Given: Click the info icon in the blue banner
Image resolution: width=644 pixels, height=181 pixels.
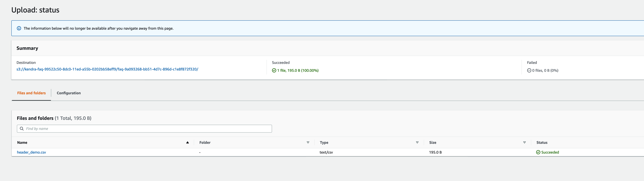Looking at the screenshot, I should point(19,28).
